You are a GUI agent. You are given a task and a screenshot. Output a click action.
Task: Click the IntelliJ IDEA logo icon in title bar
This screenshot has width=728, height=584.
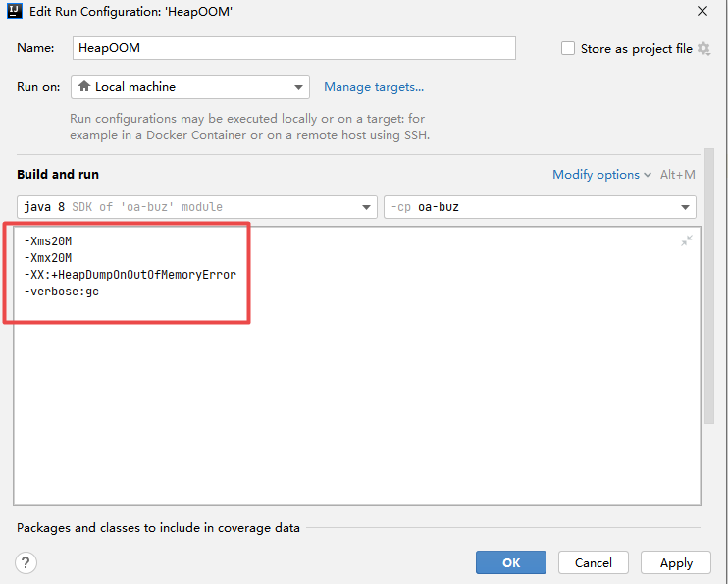[15, 11]
